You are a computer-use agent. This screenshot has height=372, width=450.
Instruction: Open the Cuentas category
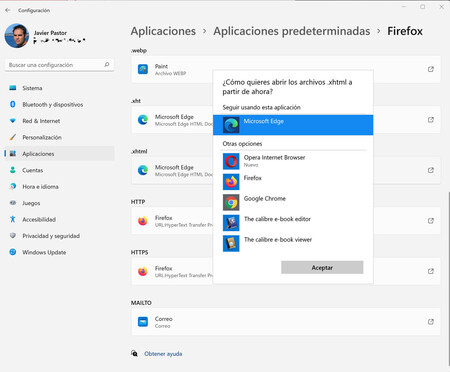[x=59, y=170]
